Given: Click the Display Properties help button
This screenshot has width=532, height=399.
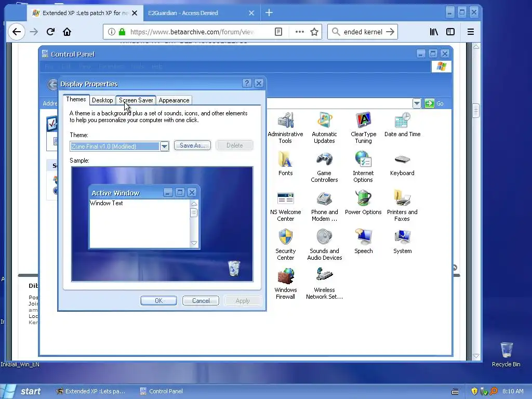Looking at the screenshot, I should click(x=247, y=83).
